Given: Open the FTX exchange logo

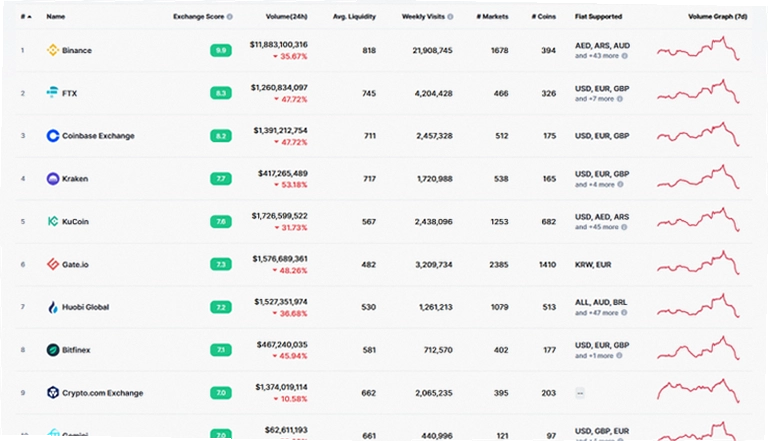Looking at the screenshot, I should 52,93.
